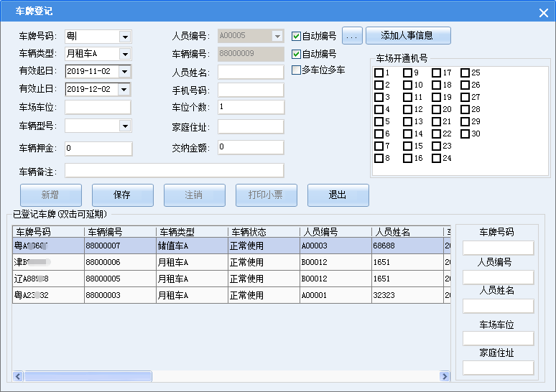Image resolution: width=556 pixels, height=392 pixels.
Task: Click the 添加人事信息 button
Action: 408,36
